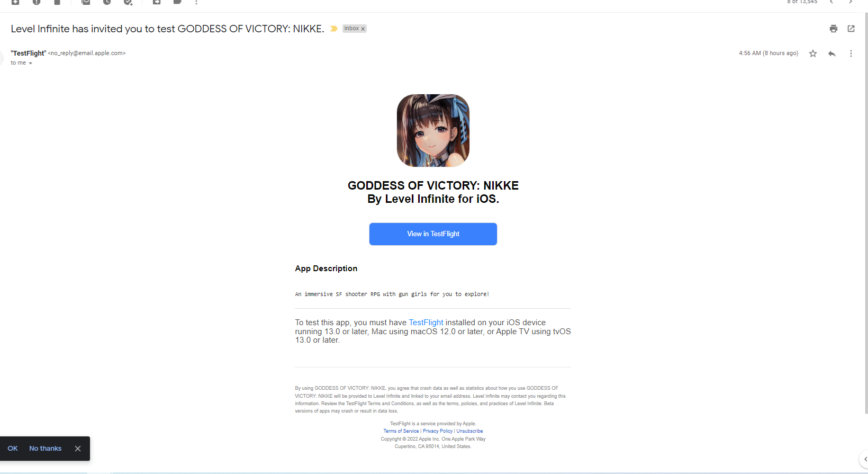The height and width of the screenshot is (474, 868).
Task: Show the side panel chevron
Action: coord(864,459)
